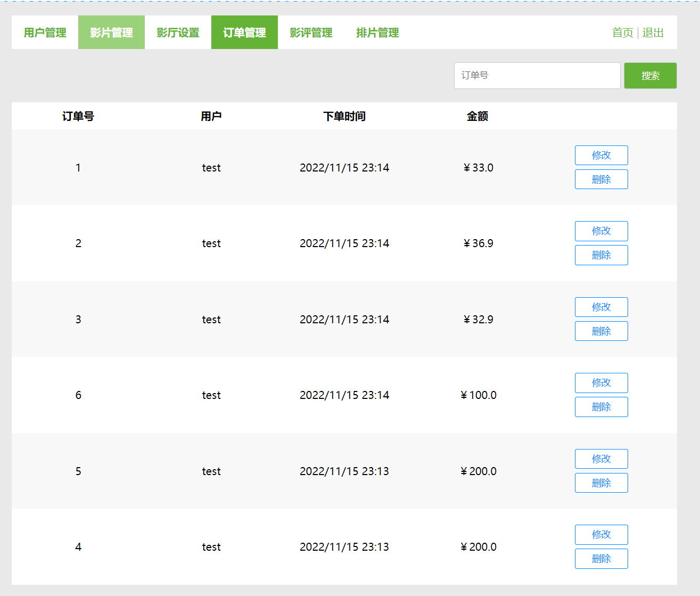Click 退出 to log out

[653, 32]
